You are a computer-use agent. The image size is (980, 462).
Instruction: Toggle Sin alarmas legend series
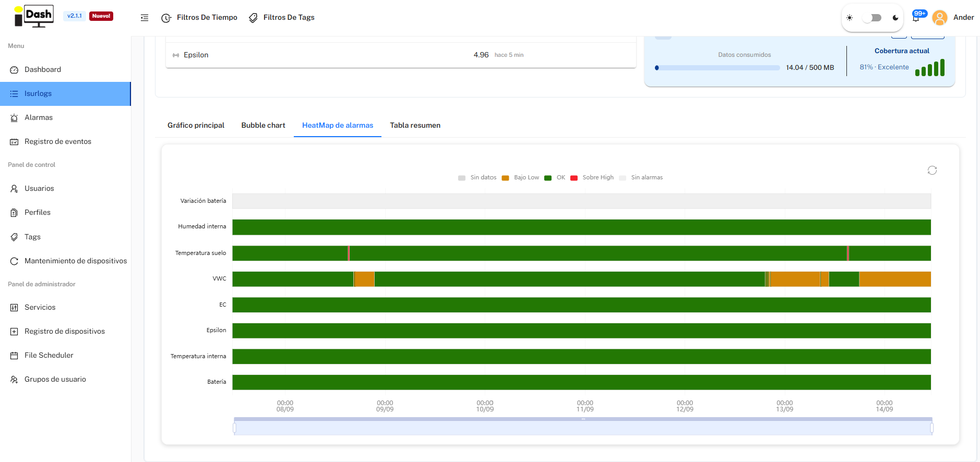pyautogui.click(x=641, y=178)
